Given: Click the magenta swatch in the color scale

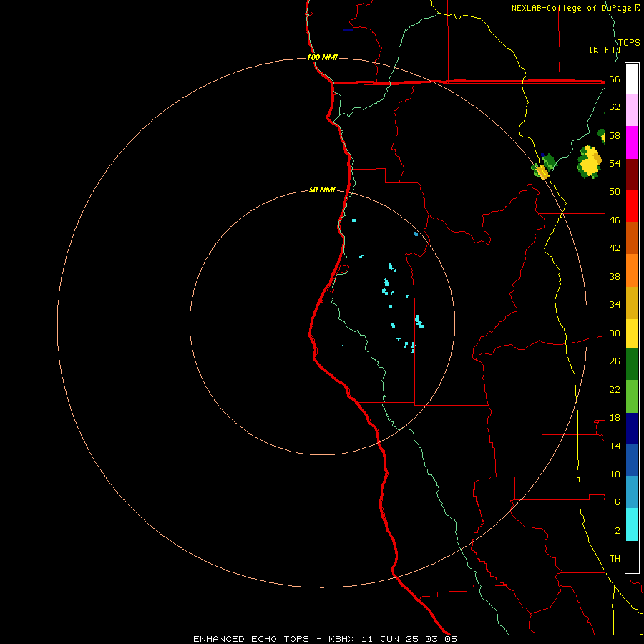Looking at the screenshot, I should click(x=632, y=142).
